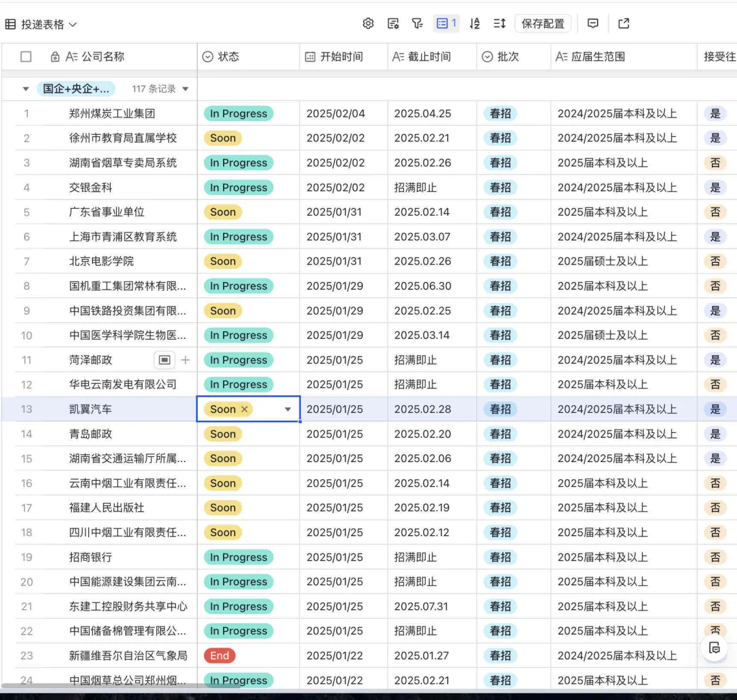This screenshot has width=737, height=700.
Task: Open the A-Z sort icon
Action: (x=474, y=23)
